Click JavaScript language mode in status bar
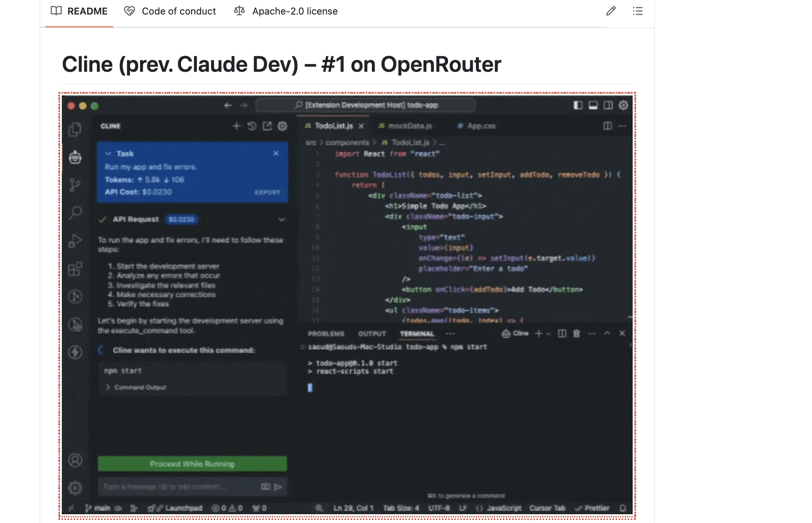Viewport: 812px width, 523px height. click(x=504, y=508)
